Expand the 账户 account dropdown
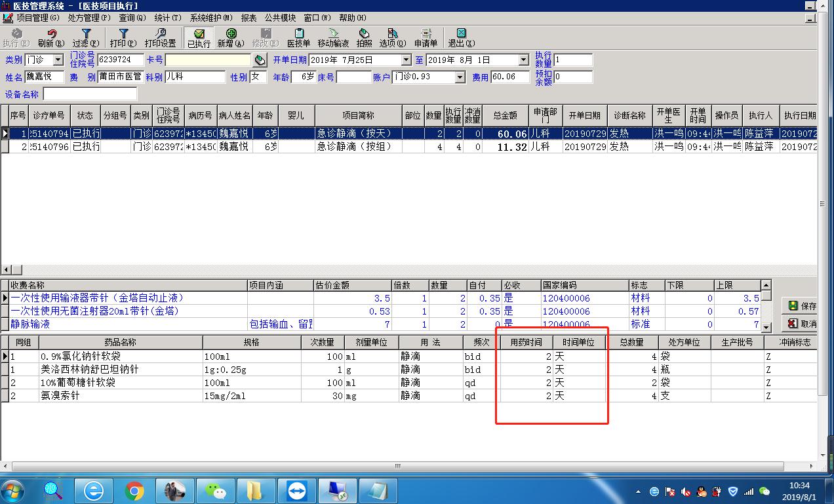This screenshot has height=504, width=834. coord(460,77)
